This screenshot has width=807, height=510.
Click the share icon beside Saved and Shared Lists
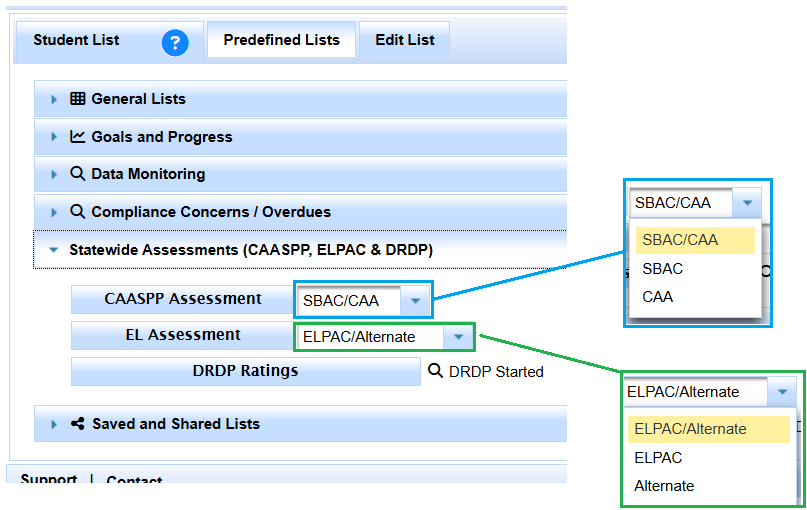click(78, 424)
